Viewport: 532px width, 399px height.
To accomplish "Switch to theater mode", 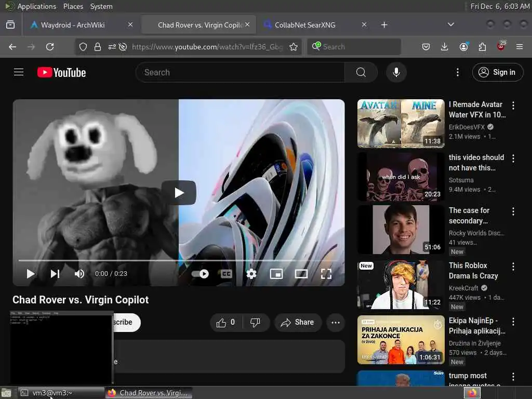I will [301, 274].
